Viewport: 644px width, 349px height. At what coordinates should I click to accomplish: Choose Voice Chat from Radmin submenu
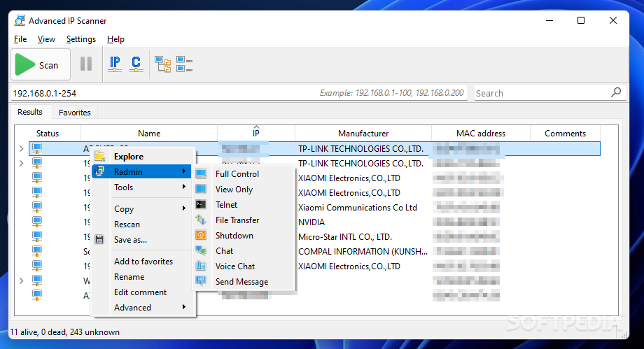(x=244, y=266)
